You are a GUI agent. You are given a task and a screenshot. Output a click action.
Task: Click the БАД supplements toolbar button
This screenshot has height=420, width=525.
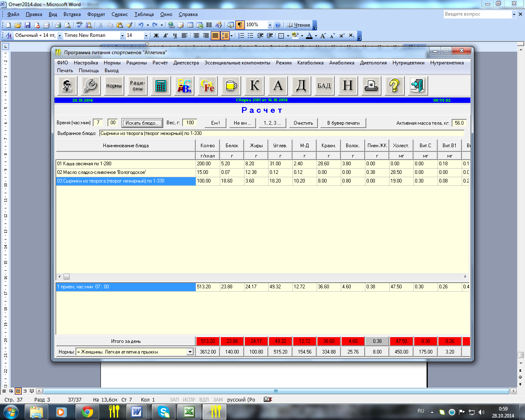click(x=324, y=86)
